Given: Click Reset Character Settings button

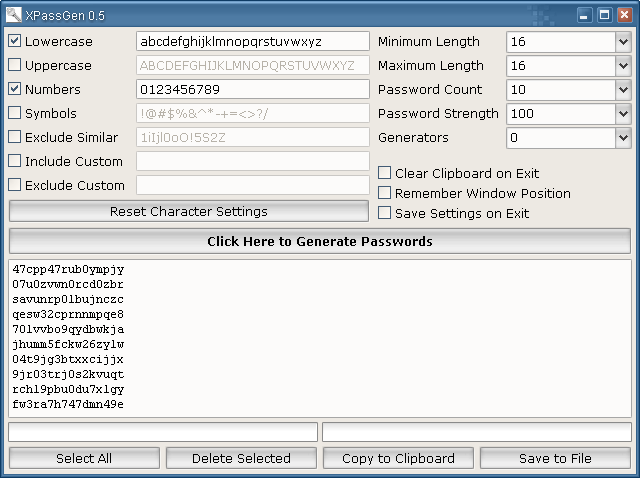Looking at the screenshot, I should click(x=189, y=211).
